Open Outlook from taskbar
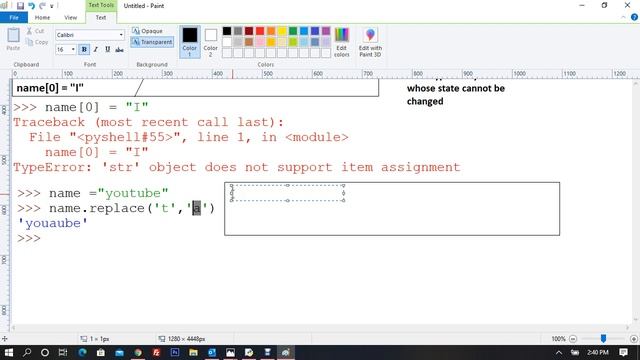 pos(212,353)
